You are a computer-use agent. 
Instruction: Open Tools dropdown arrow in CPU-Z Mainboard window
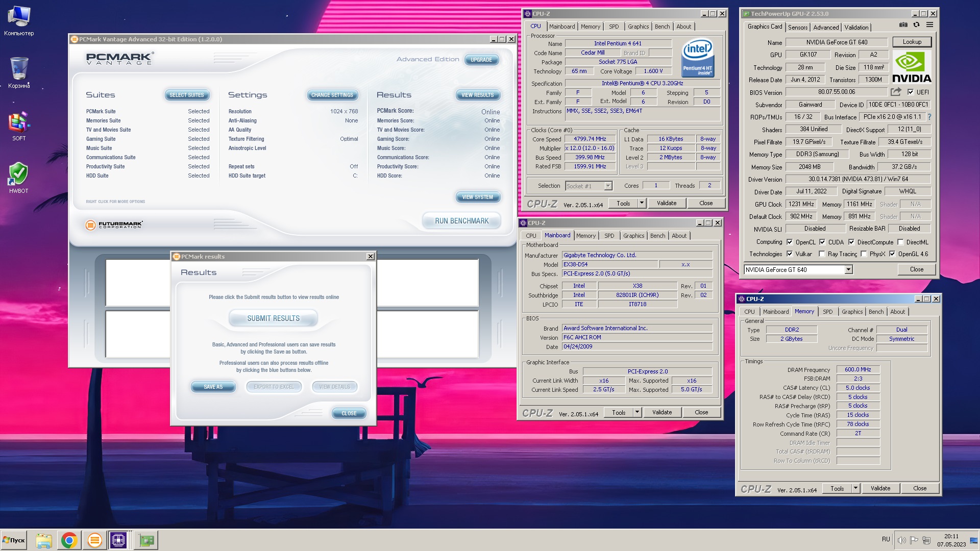tap(637, 412)
